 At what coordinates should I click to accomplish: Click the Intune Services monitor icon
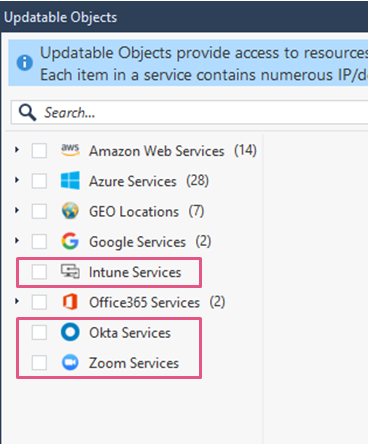[x=70, y=271]
